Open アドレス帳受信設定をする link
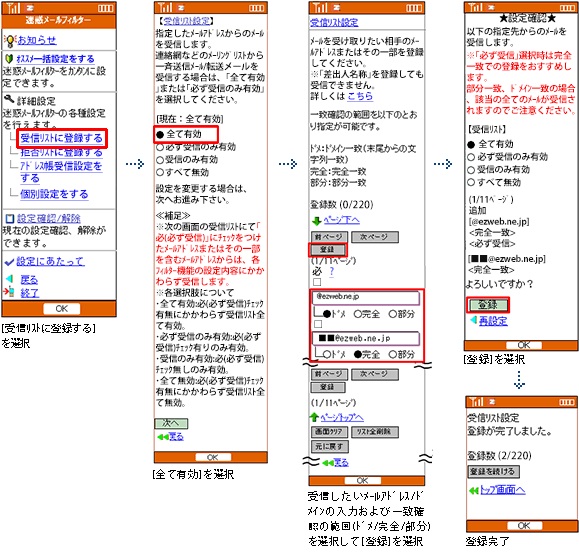This screenshot has width=579, height=556. (61, 172)
